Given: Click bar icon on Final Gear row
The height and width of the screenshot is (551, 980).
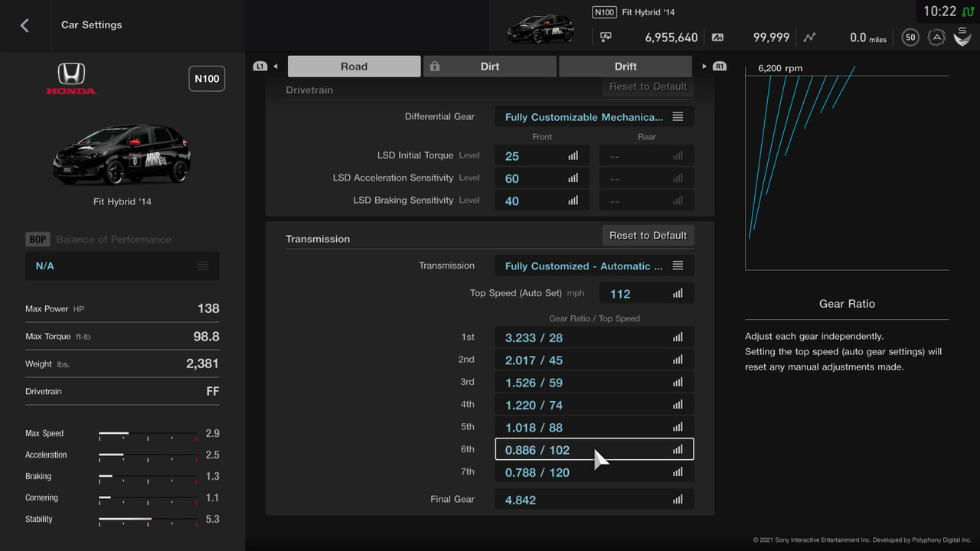Looking at the screenshot, I should click(678, 500).
